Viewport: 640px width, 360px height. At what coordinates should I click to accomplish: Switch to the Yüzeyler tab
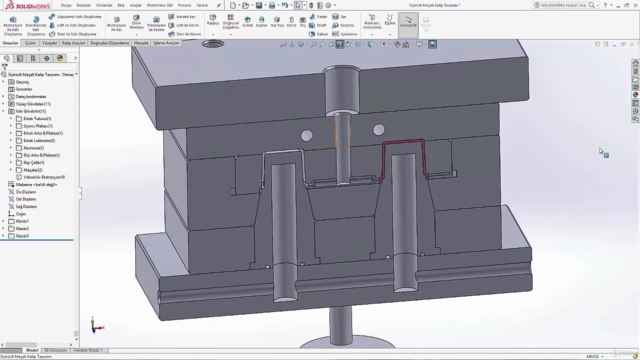point(50,43)
